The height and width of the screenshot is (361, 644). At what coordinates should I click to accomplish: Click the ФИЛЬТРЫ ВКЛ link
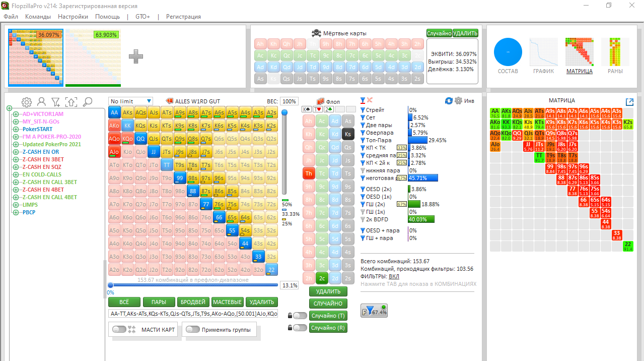[394, 276]
